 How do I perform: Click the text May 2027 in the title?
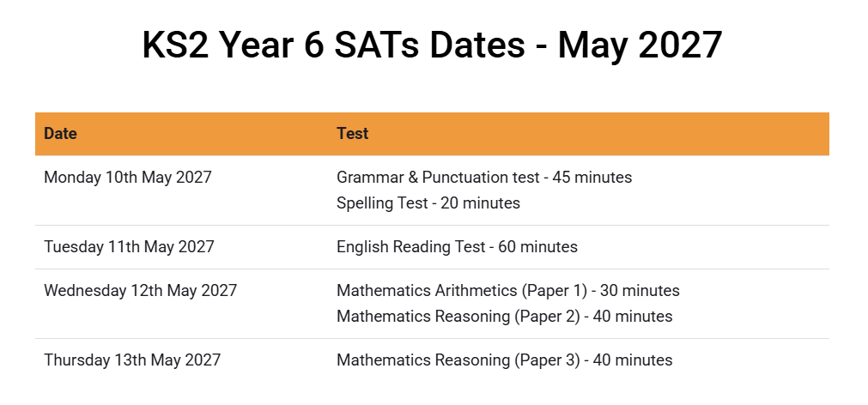coord(640,45)
